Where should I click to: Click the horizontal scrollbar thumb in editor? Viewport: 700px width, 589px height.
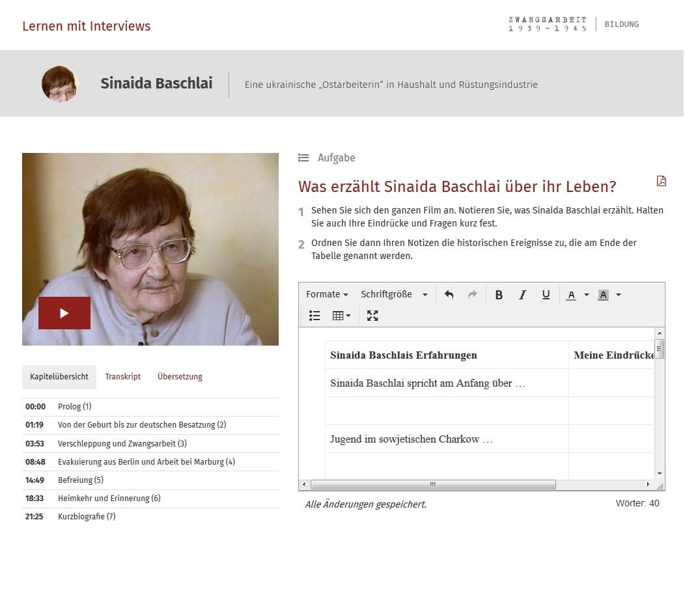(x=433, y=484)
